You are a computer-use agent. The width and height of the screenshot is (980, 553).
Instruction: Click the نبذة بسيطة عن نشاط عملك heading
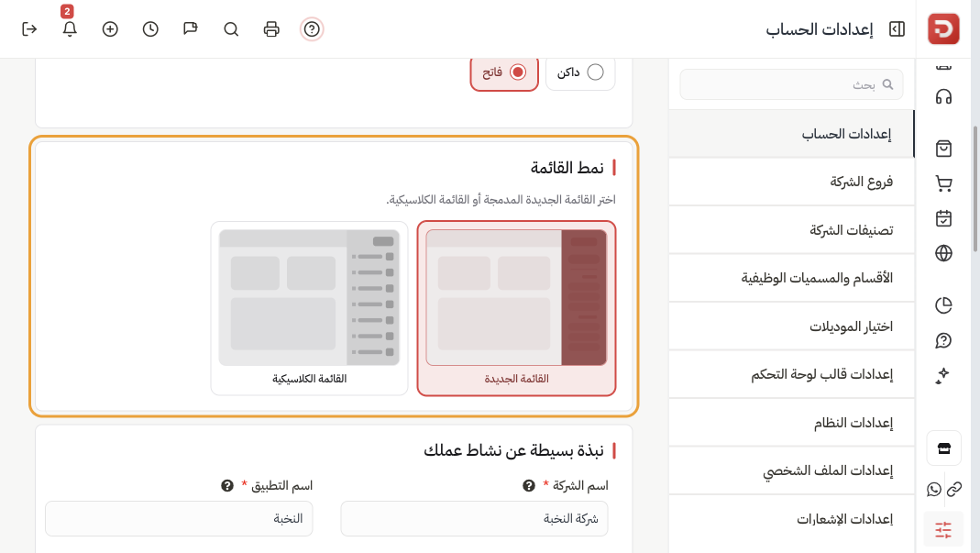coord(513,451)
